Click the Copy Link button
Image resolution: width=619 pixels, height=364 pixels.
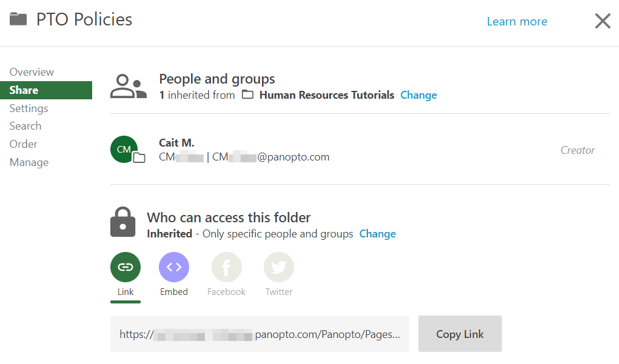[x=460, y=333]
